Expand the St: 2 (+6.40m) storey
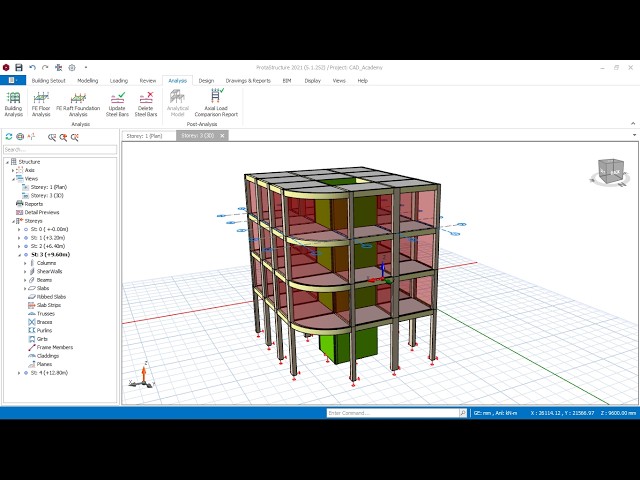 [x=19, y=246]
